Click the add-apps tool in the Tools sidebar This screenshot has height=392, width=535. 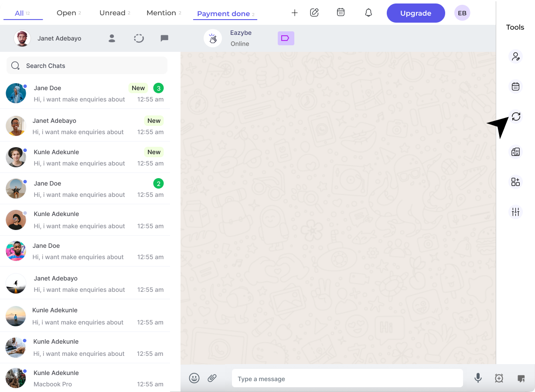(x=515, y=182)
